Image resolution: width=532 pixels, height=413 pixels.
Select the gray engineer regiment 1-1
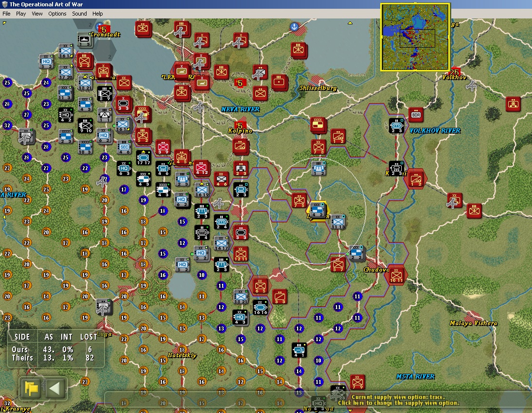(105, 115)
